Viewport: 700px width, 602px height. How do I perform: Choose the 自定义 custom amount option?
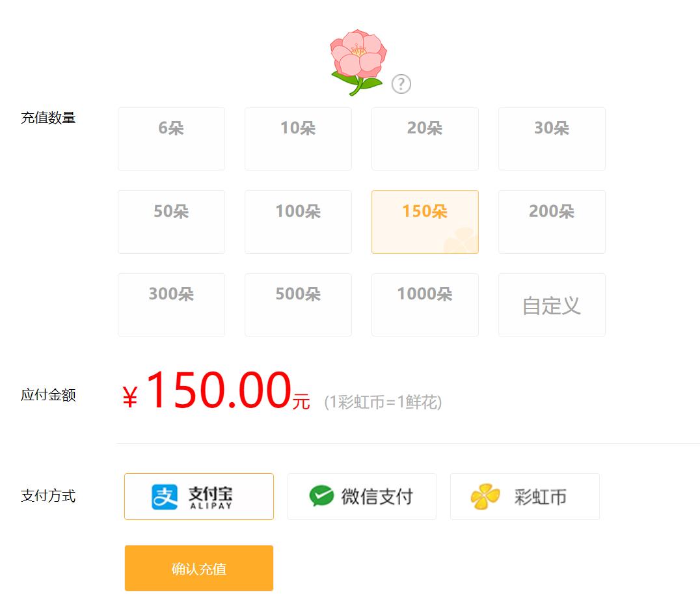click(x=552, y=305)
